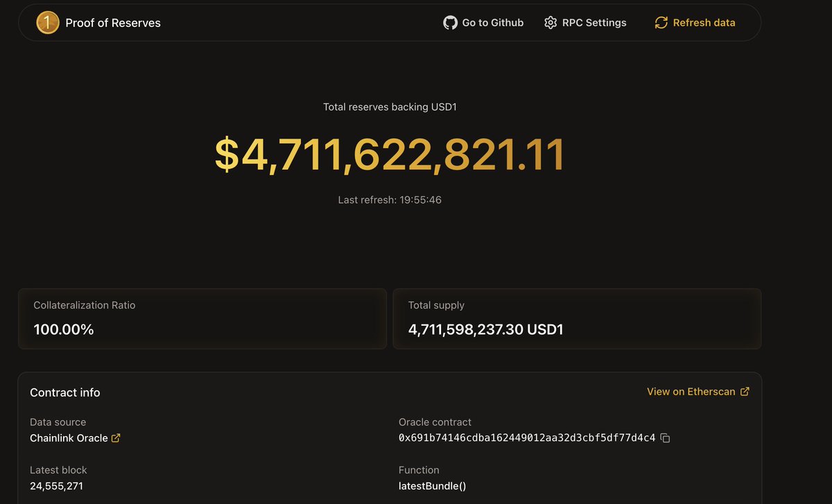Image resolution: width=832 pixels, height=504 pixels.
Task: Open the Chainlink Oracle data source link
Action: point(69,438)
